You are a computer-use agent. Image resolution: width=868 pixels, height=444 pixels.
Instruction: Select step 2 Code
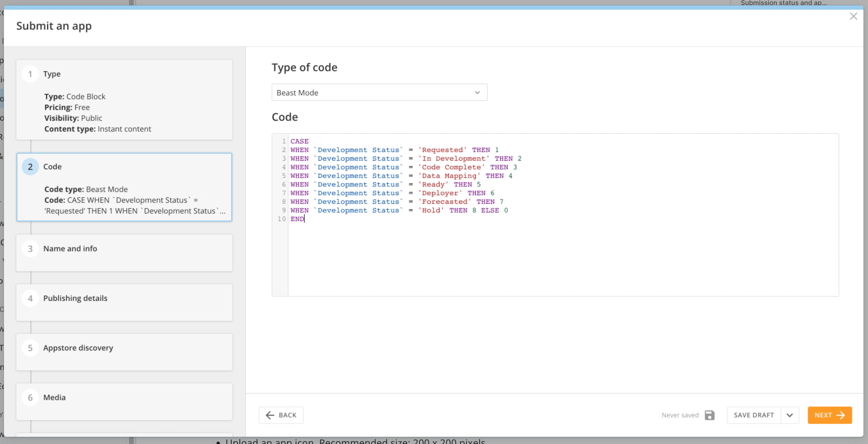point(124,187)
